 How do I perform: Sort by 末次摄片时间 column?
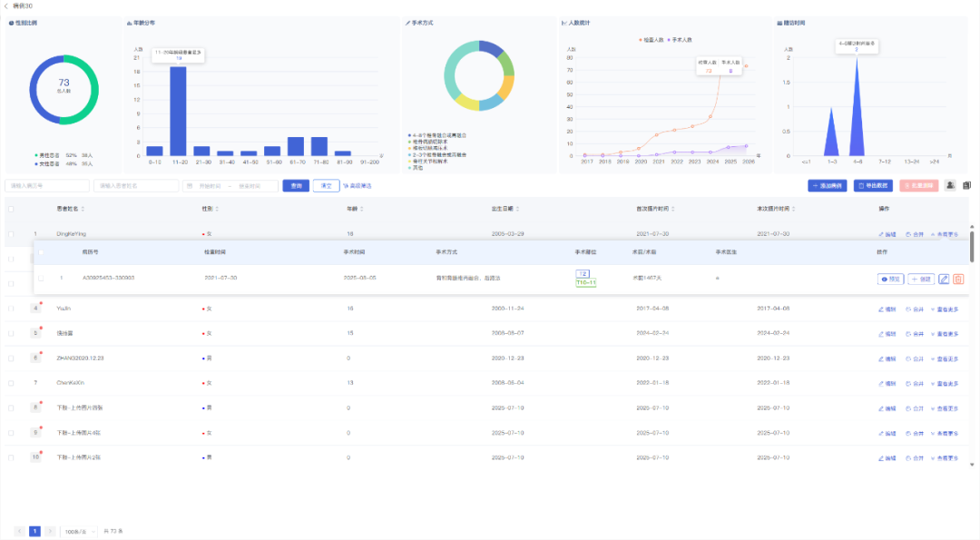coord(794,209)
